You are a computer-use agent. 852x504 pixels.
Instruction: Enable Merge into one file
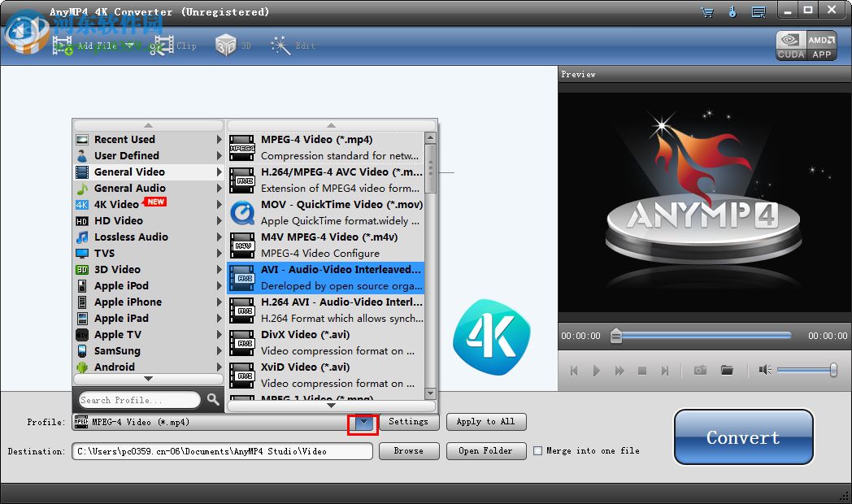click(x=537, y=450)
